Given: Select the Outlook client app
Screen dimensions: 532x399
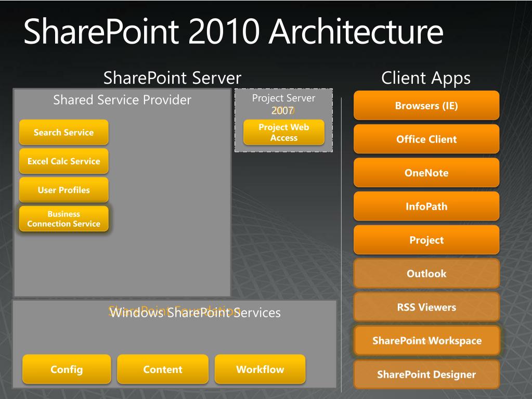Looking at the screenshot, I should click(426, 274).
